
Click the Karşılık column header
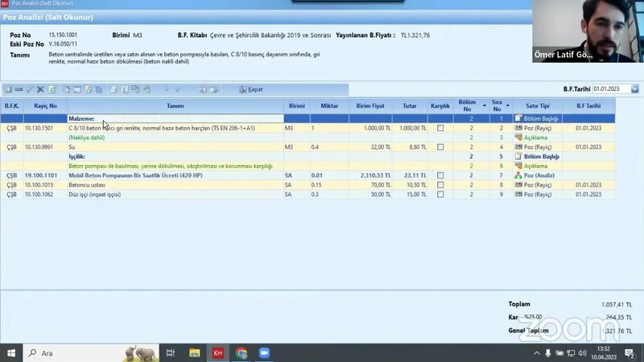(440, 106)
